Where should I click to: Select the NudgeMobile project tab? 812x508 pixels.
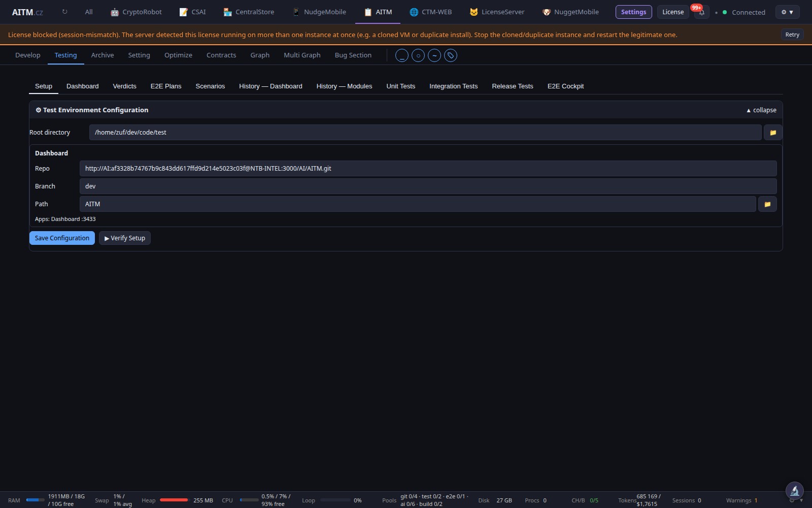click(x=319, y=12)
